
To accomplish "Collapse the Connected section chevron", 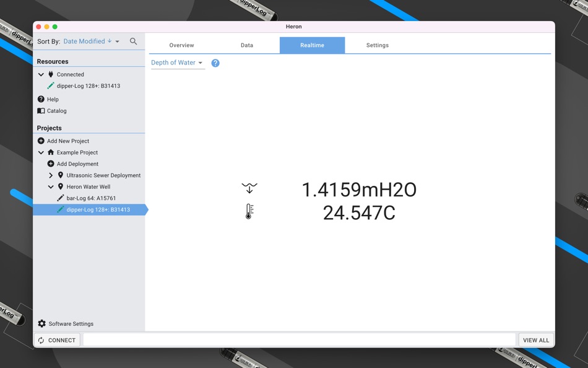I will (x=41, y=74).
